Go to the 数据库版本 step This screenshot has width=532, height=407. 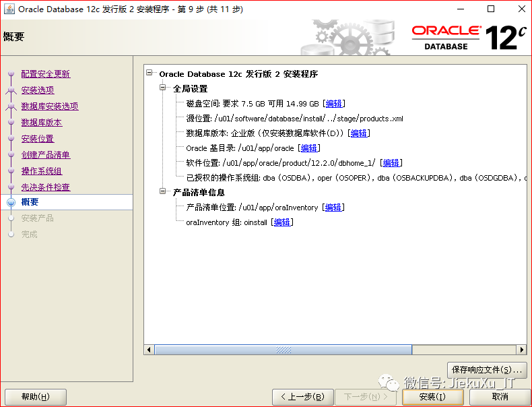coord(42,123)
